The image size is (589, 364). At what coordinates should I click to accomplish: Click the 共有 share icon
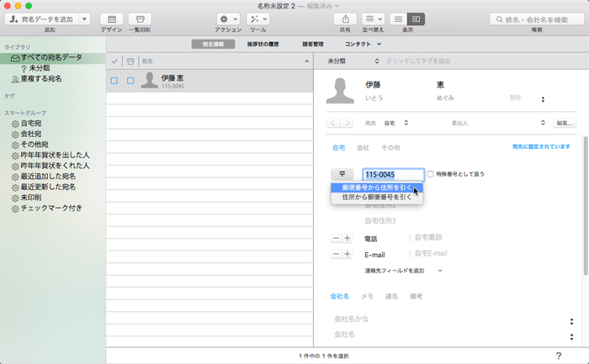(345, 18)
